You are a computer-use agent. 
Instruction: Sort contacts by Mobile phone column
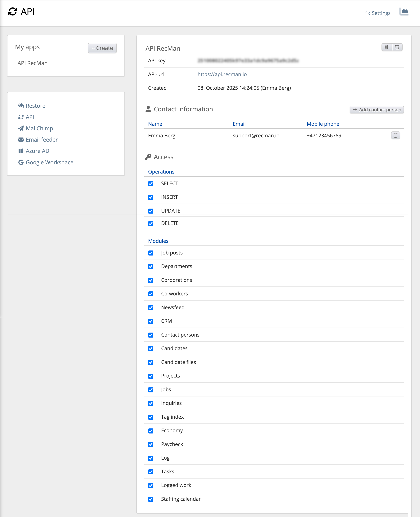click(x=323, y=124)
